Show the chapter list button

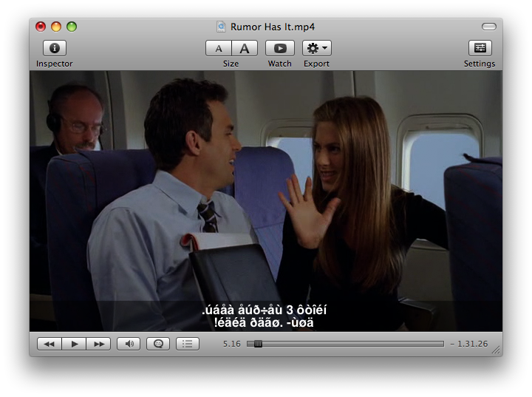pos(188,344)
